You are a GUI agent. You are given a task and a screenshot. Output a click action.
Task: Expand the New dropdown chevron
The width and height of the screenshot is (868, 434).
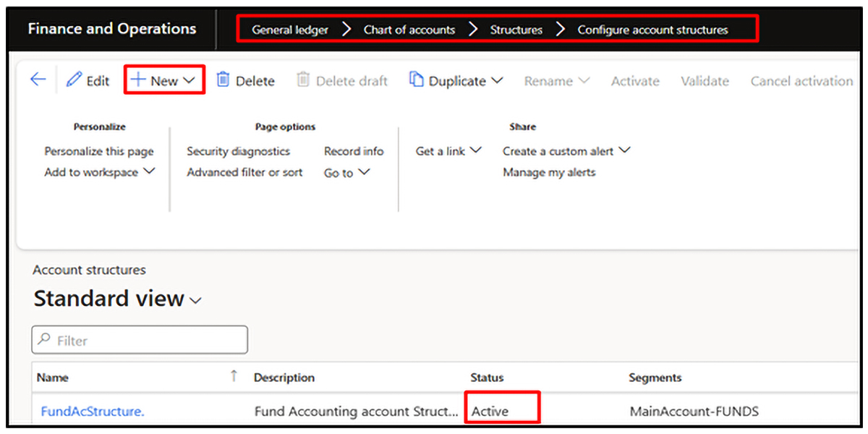click(190, 80)
